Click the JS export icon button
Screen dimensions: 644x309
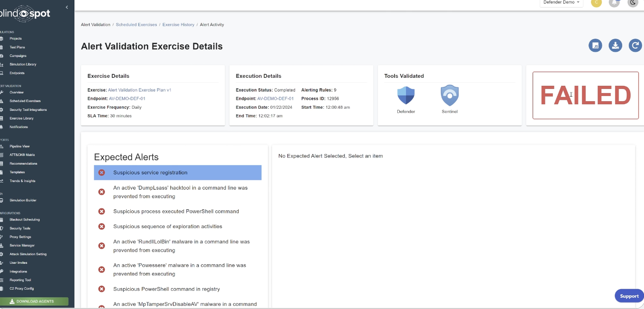coord(596,46)
